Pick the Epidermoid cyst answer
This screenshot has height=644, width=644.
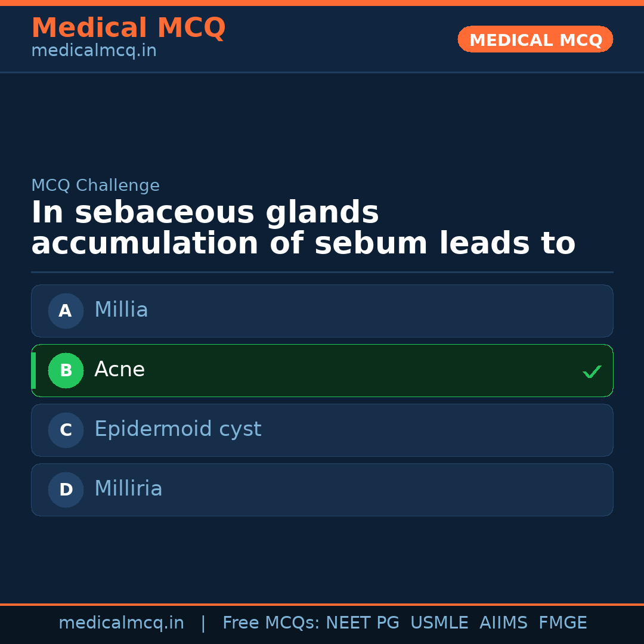pos(322,430)
